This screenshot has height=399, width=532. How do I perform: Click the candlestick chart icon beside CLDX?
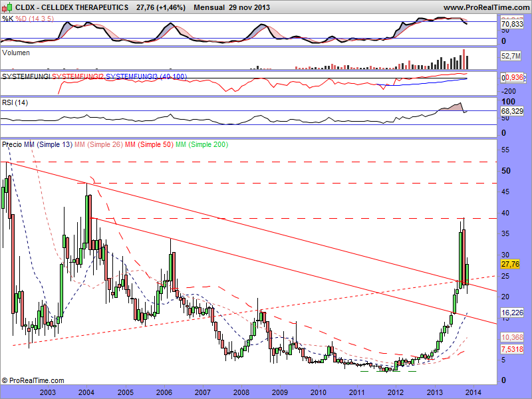pos(7,7)
